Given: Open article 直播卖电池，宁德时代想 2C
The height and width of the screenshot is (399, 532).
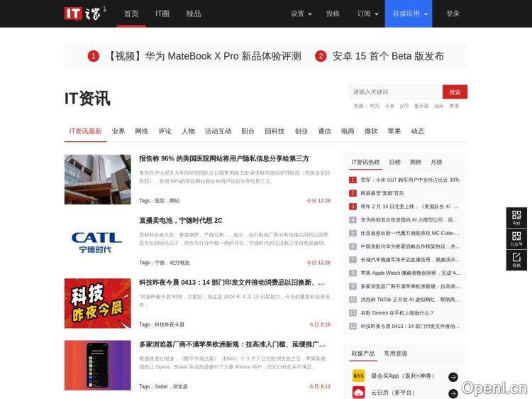Looking at the screenshot, I should [181, 220].
